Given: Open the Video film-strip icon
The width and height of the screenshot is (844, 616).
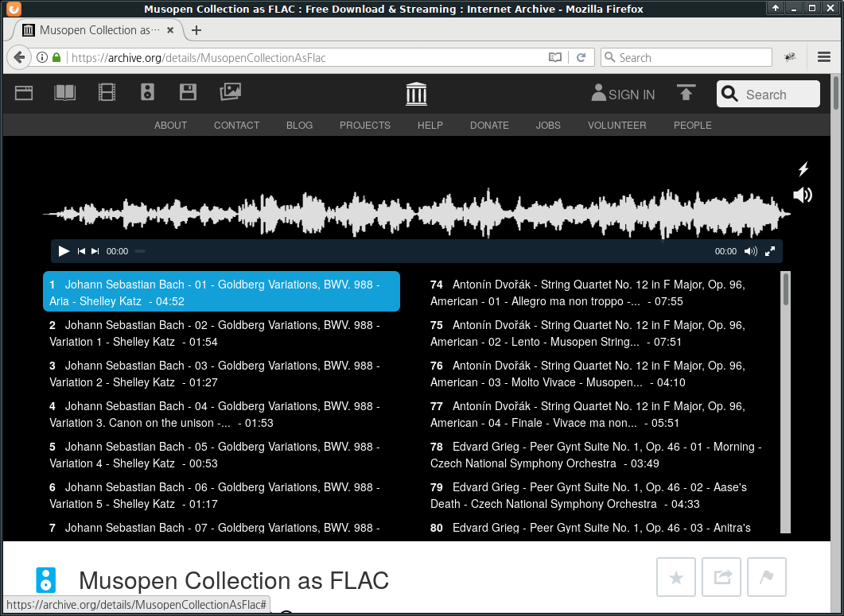Looking at the screenshot, I should 107,92.
